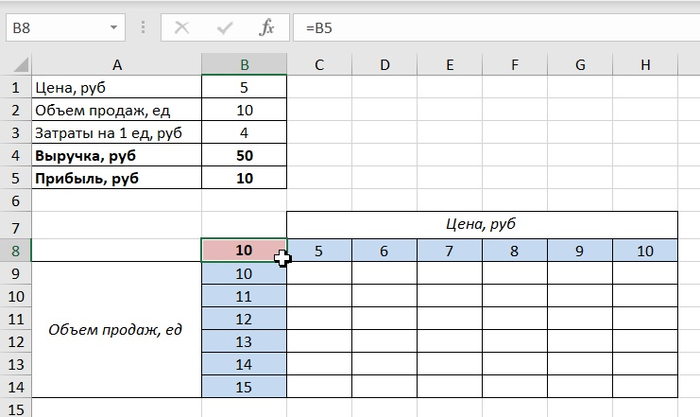Viewport: 700px width, 417px height.
Task: Click blue header cell with value 7
Action: [450, 251]
